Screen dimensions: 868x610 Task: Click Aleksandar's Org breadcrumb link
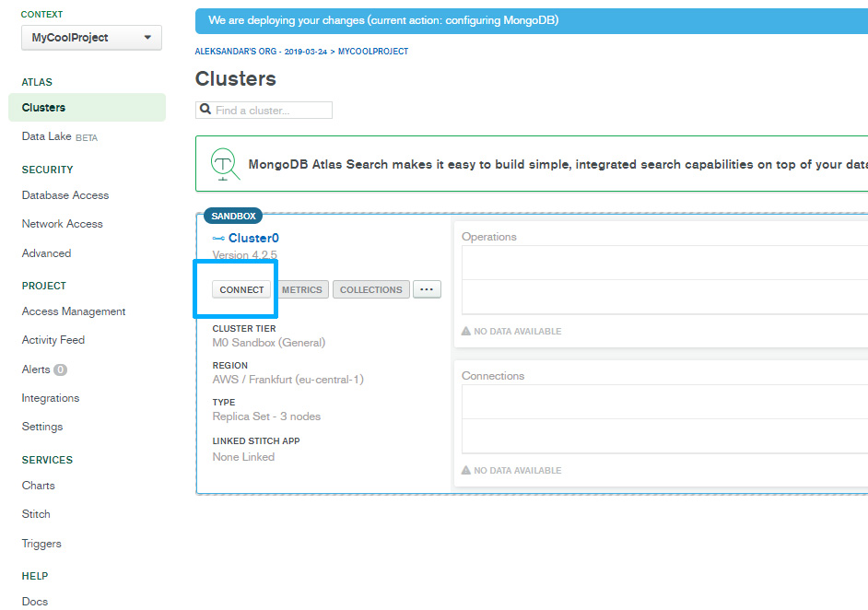tap(261, 52)
